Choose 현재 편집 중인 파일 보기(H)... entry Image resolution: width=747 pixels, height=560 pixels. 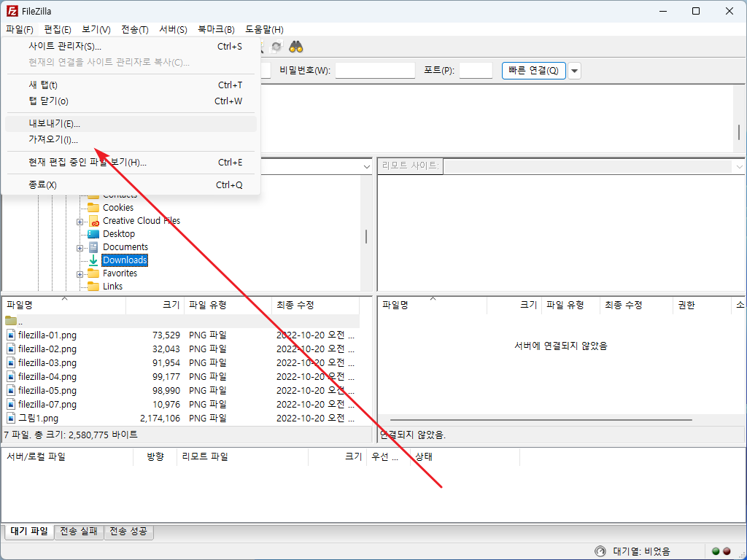131,163
